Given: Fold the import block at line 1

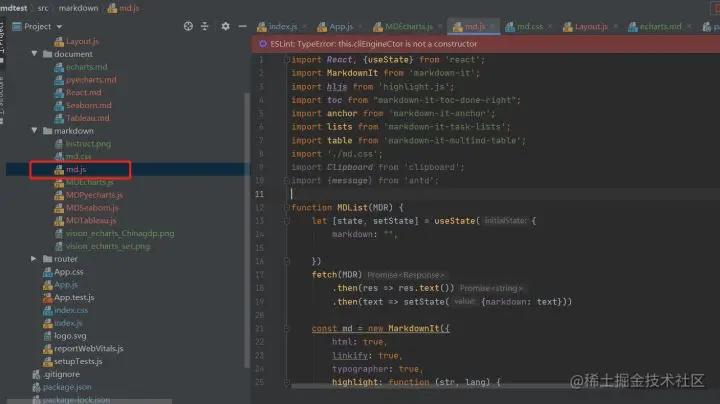Looking at the screenshot, I should [x=287, y=60].
